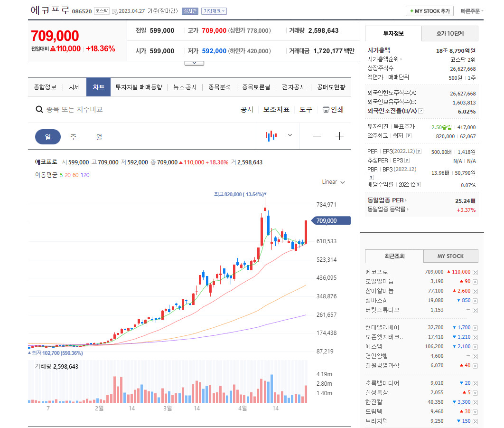Switch to 시세 tab

[74, 87]
